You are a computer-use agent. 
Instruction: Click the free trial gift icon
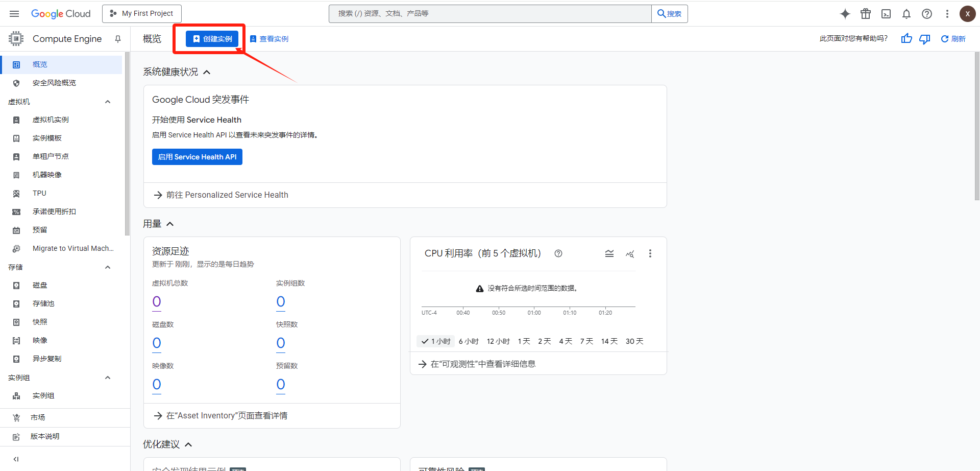(x=866, y=14)
